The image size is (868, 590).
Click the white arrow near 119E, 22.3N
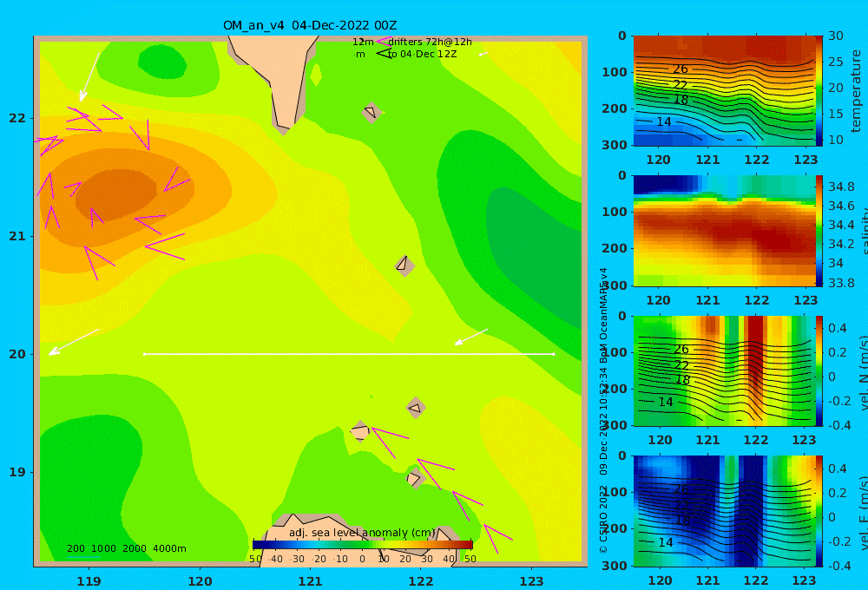pyautogui.click(x=89, y=77)
